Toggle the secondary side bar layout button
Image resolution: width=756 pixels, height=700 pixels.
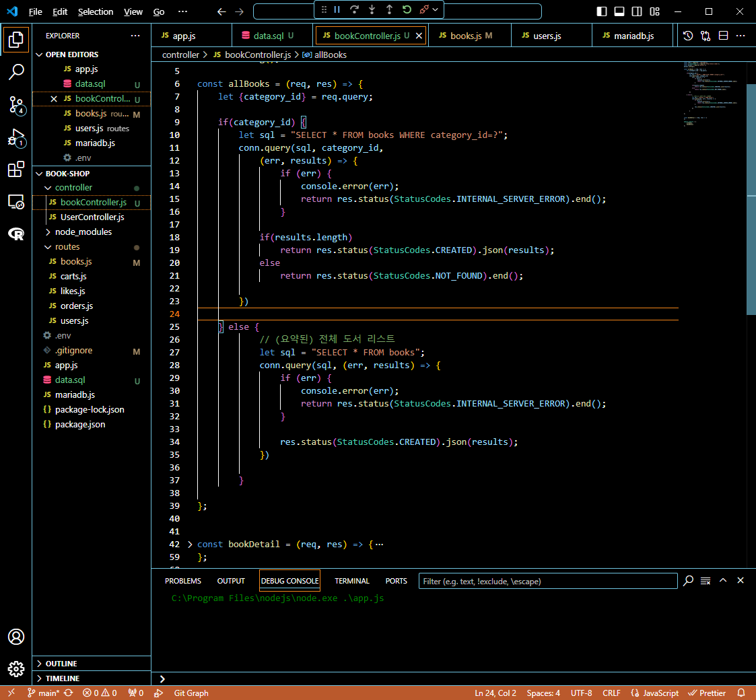[636, 11]
